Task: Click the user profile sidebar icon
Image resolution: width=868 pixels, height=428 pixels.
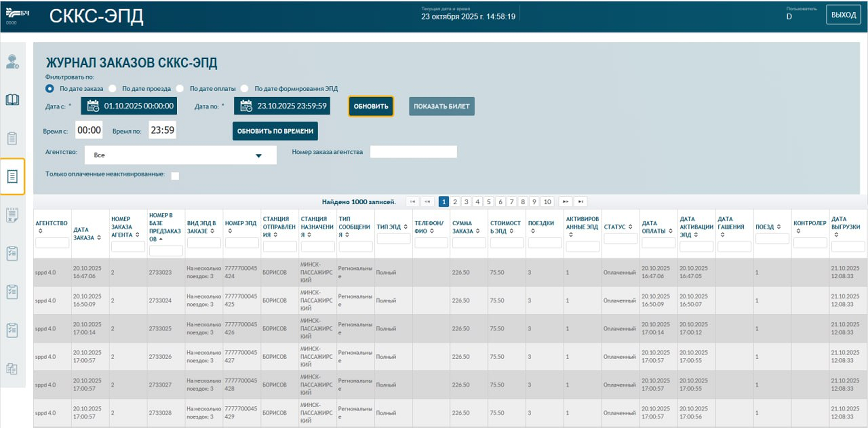Action: 12,62
